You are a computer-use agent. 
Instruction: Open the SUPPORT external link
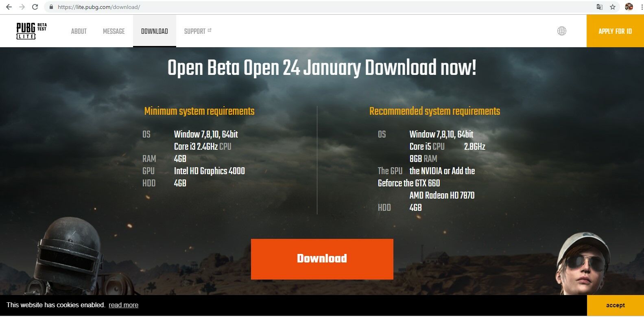pyautogui.click(x=198, y=31)
